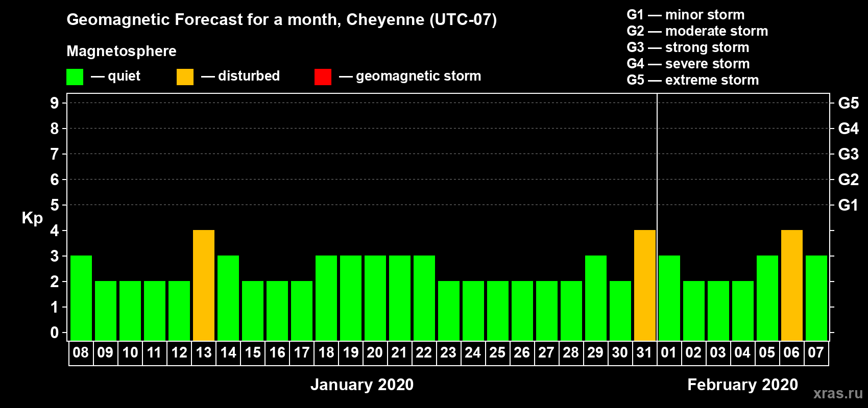Image resolution: width=868 pixels, height=408 pixels.
Task: Select the orange bar for February 06
Action: [x=792, y=286]
